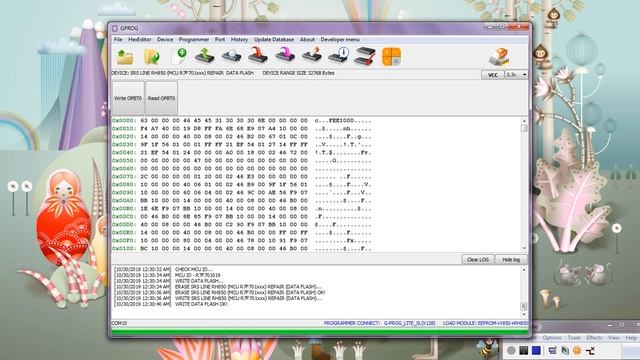This screenshot has height=360, width=640.
Task: Click the 'WRITE DATA FLASH OK!' log line
Action: (x=201, y=304)
